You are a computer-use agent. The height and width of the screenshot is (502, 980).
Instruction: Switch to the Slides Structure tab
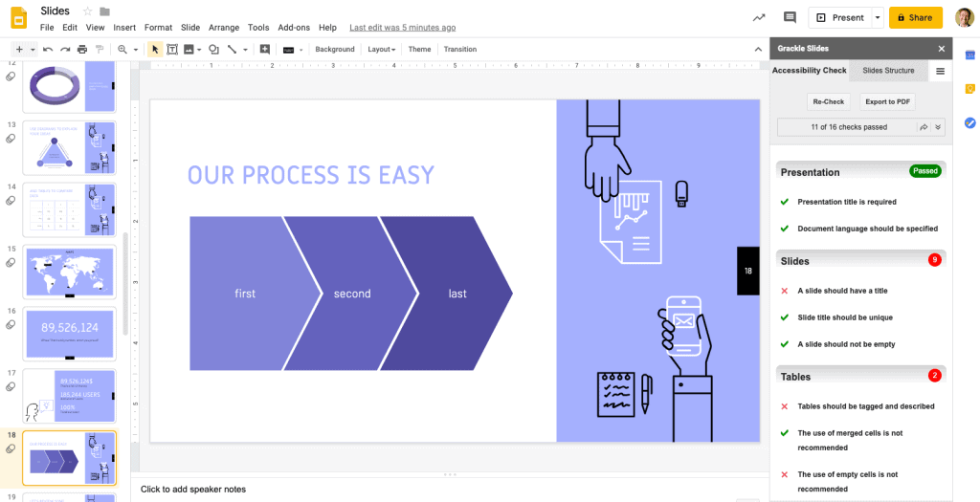click(888, 71)
